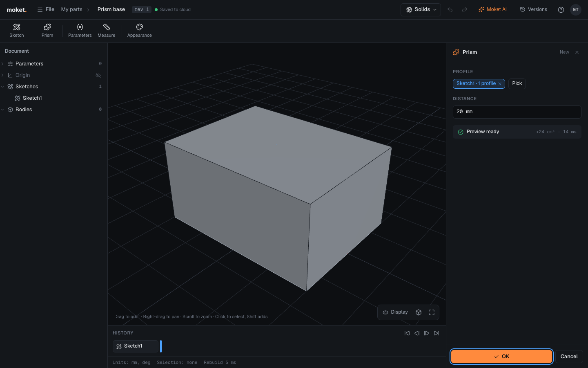Open the Display visibility options
588x368 pixels.
[x=395, y=312]
